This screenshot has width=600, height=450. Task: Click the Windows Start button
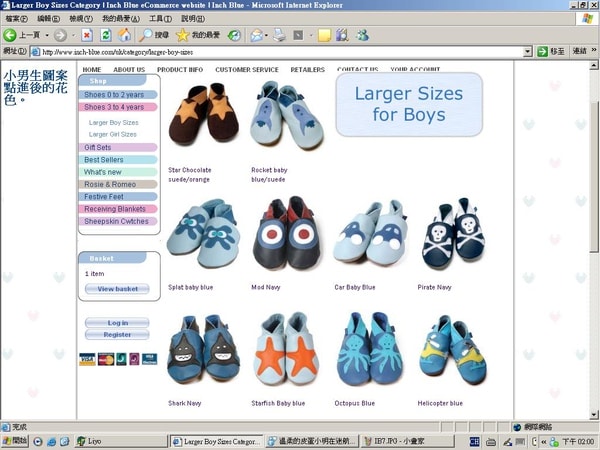point(15,441)
